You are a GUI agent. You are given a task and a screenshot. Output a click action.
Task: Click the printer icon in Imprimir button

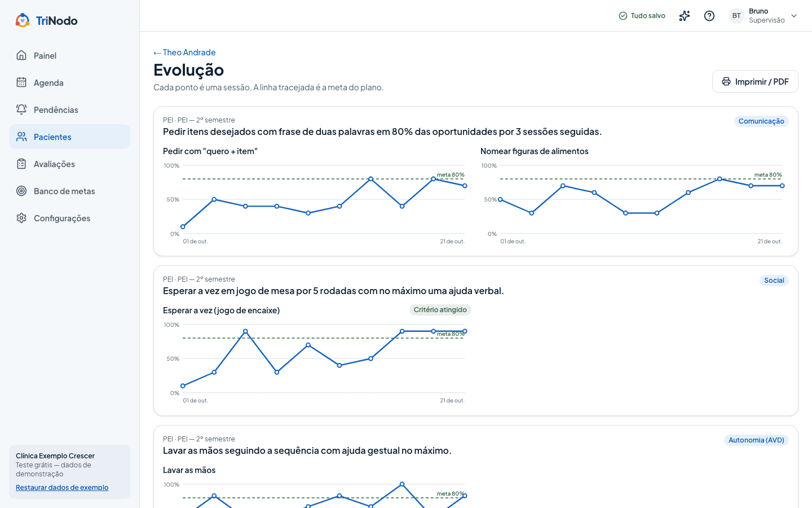[726, 81]
